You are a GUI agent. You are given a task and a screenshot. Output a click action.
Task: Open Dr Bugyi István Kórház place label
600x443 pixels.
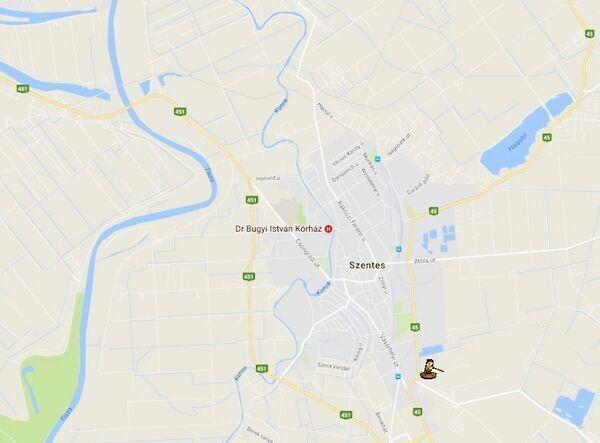pos(279,229)
